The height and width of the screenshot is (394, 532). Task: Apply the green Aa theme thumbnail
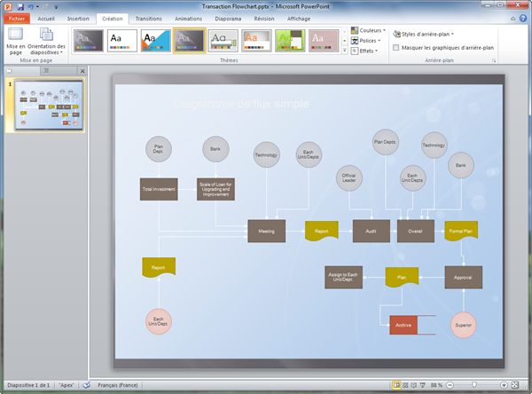click(290, 41)
